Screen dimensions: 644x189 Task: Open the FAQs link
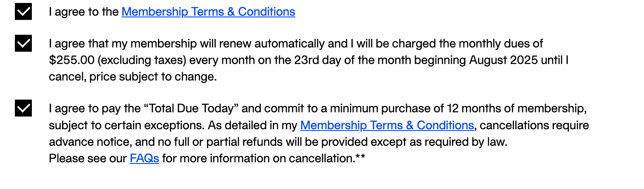[x=144, y=158]
